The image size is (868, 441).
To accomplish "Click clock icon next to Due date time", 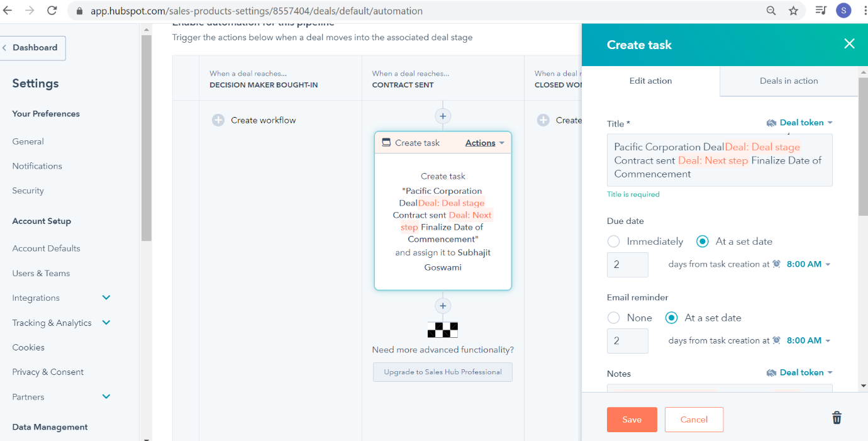I will point(776,264).
